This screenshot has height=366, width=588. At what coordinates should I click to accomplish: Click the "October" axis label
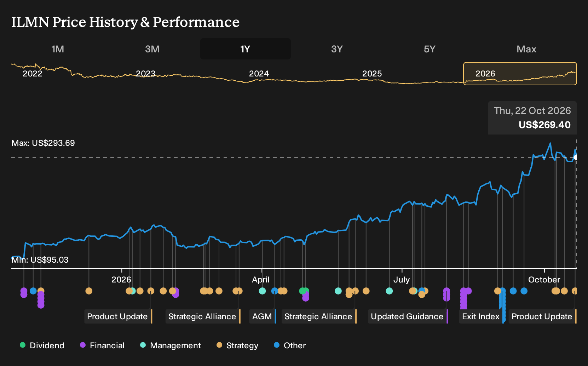(544, 280)
